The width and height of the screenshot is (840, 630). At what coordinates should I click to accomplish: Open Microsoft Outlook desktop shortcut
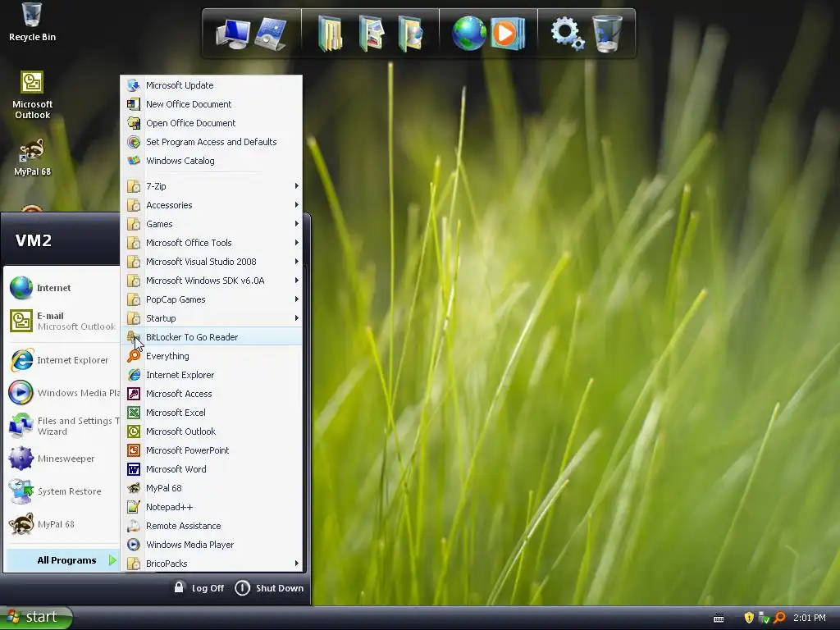pos(32,95)
